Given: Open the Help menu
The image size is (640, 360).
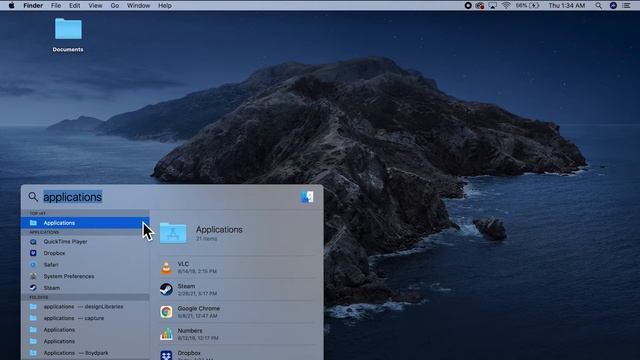Looking at the screenshot, I should 164,5.
